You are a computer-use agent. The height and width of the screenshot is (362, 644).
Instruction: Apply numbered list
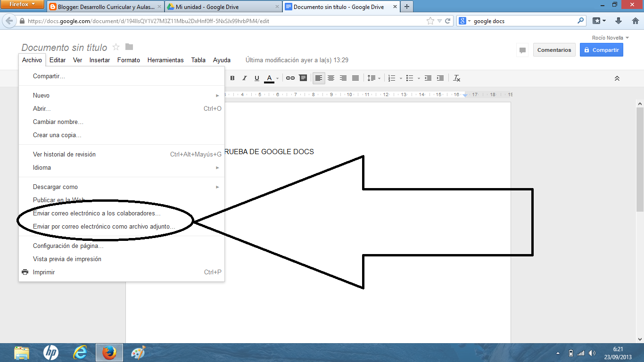(392, 78)
